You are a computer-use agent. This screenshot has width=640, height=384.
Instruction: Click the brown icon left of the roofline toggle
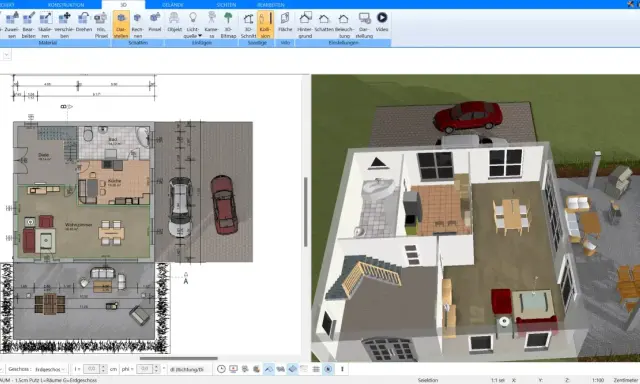257,369
